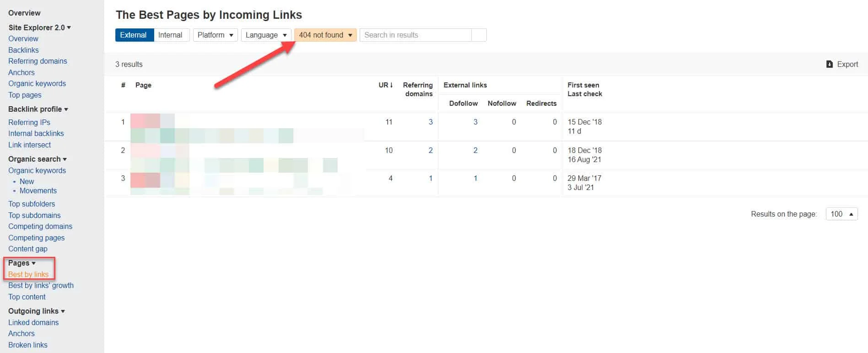This screenshot has height=353, width=868.
Task: Open the Platform dropdown filter
Action: tap(215, 35)
